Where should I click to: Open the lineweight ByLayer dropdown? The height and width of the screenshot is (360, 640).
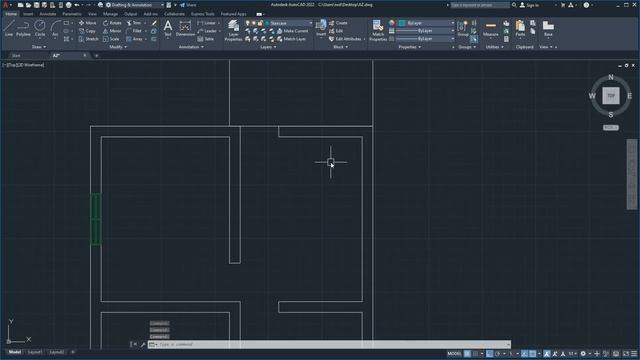(425, 31)
